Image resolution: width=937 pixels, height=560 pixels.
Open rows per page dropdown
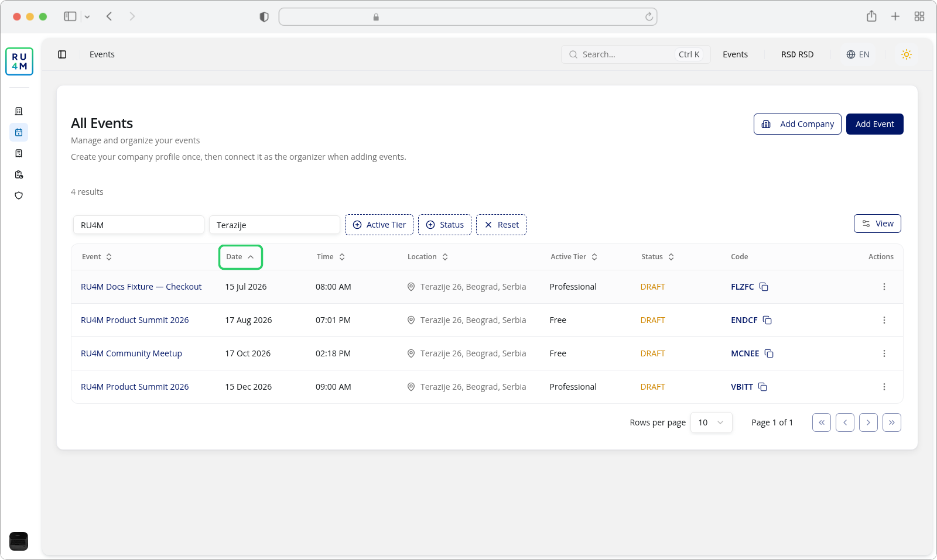(712, 422)
